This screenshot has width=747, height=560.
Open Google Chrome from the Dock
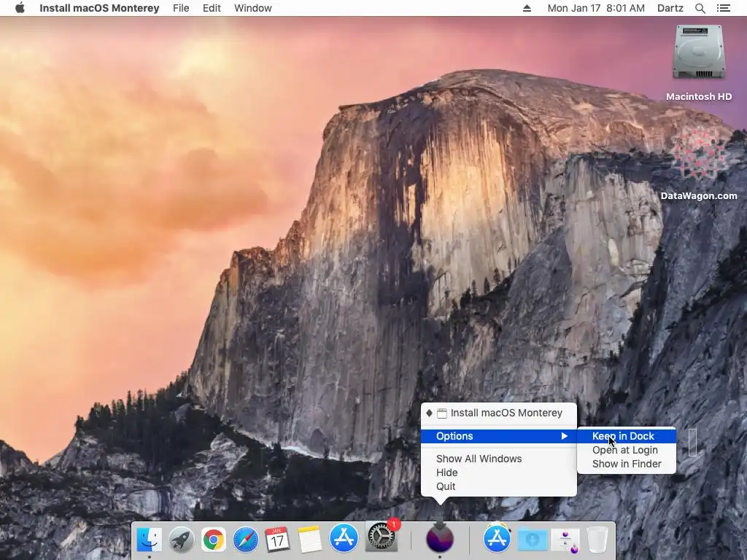(x=214, y=540)
